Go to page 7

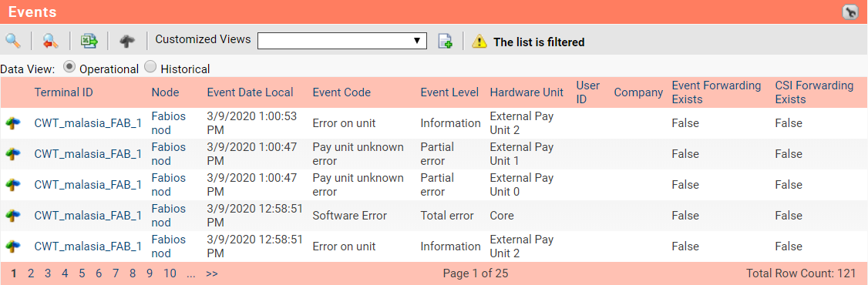pyautogui.click(x=116, y=273)
